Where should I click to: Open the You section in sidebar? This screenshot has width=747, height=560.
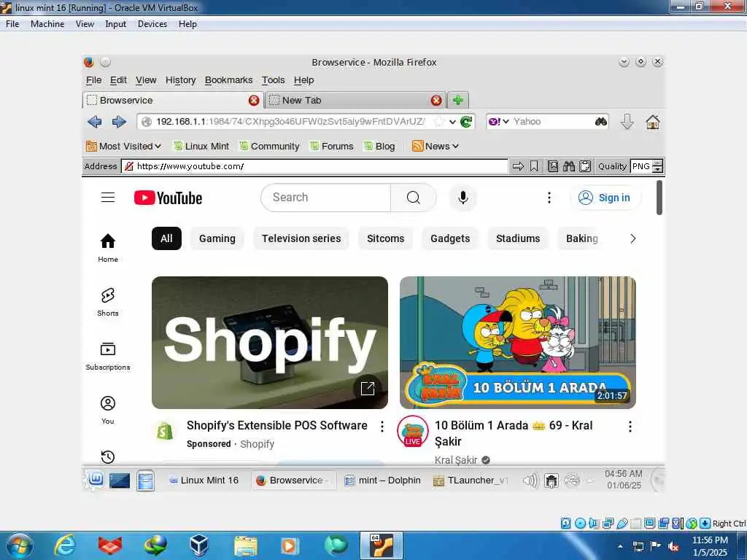click(108, 410)
